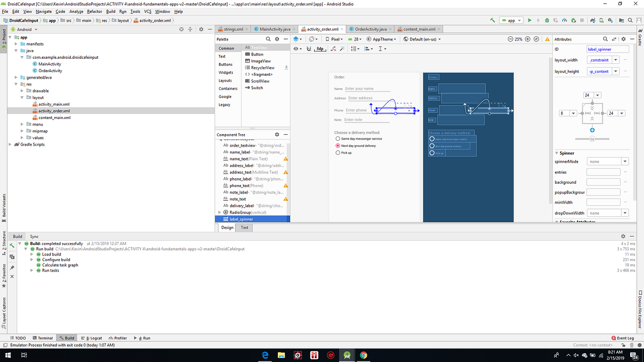Toggle the Build tool window button
The width and height of the screenshot is (644, 362).
pyautogui.click(x=66, y=338)
